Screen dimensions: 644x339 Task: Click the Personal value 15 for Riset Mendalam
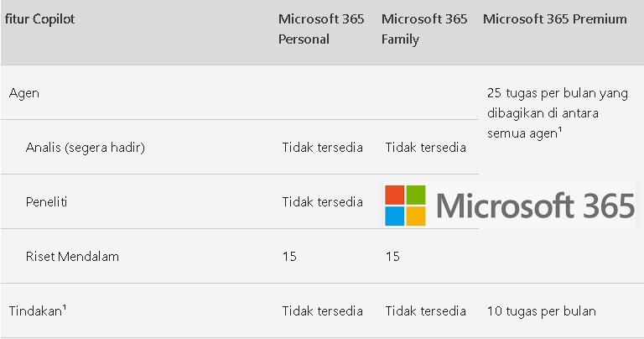[289, 256]
